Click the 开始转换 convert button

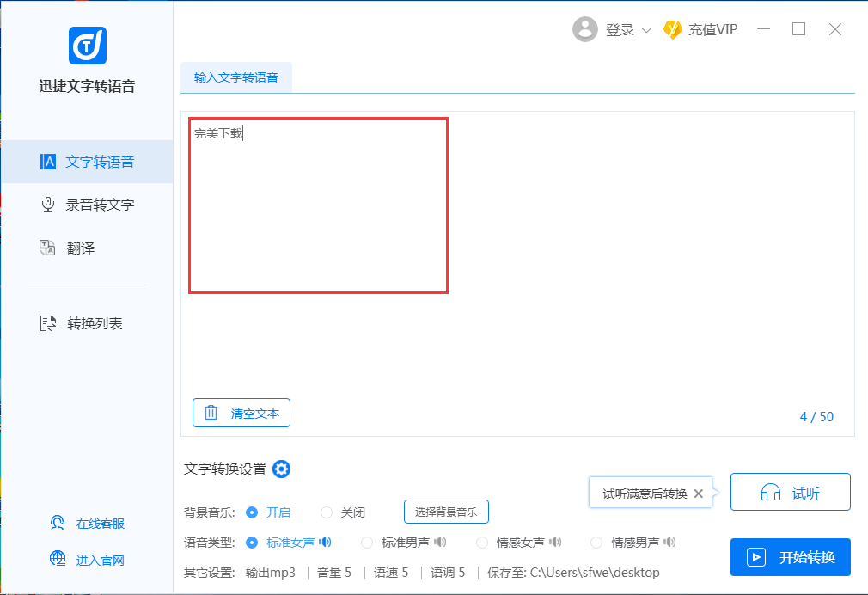point(790,557)
